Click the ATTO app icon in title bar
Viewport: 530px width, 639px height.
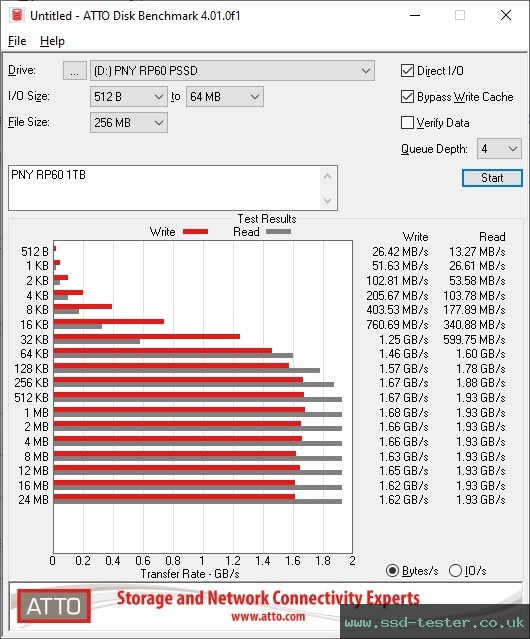point(17,15)
